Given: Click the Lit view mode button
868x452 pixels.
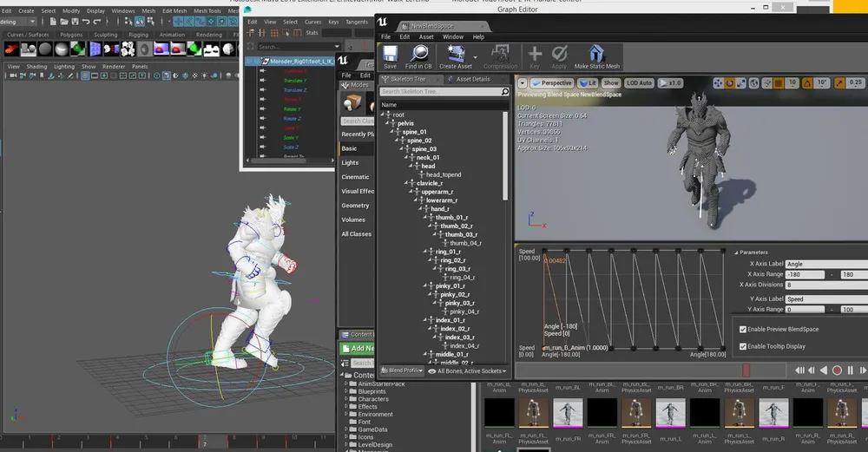Looking at the screenshot, I should (588, 83).
